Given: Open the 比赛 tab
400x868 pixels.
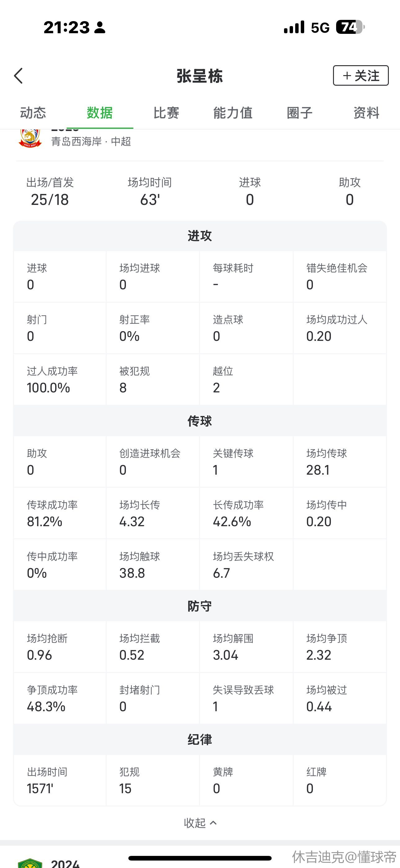Looking at the screenshot, I should [166, 113].
